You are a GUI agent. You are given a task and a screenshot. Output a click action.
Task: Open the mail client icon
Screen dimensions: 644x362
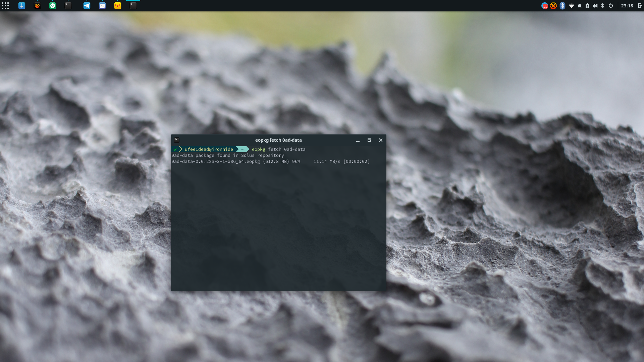click(102, 6)
